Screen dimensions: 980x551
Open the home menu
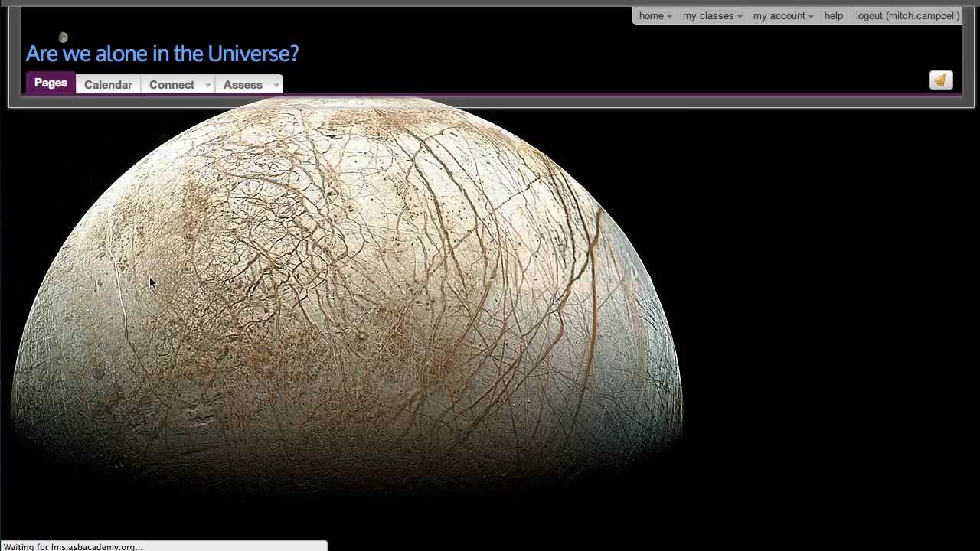(656, 16)
